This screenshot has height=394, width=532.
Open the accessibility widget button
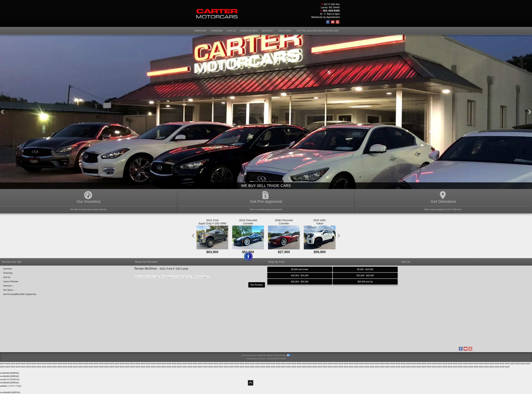[x=248, y=256]
